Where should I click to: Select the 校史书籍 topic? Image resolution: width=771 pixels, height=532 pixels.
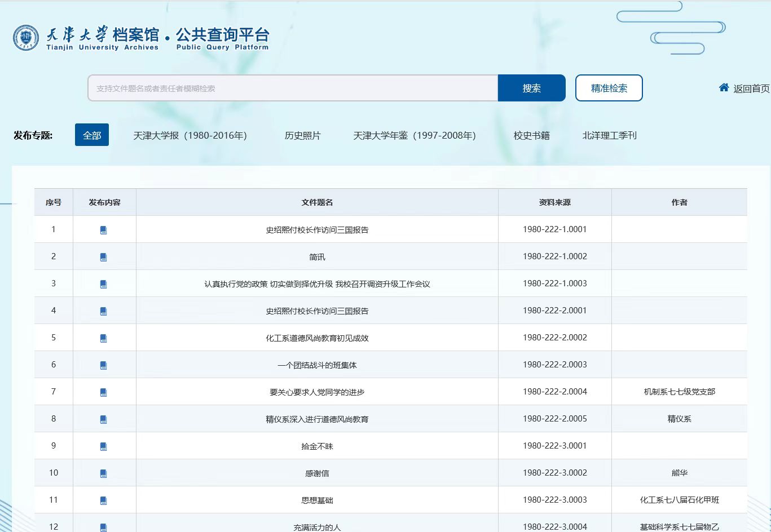[531, 135]
